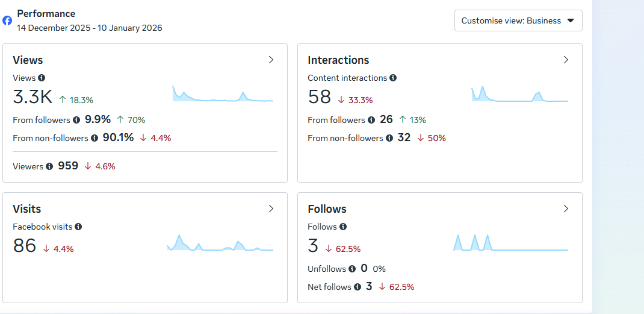Expand the Follows card chevron arrow
The width and height of the screenshot is (644, 314).
click(566, 209)
